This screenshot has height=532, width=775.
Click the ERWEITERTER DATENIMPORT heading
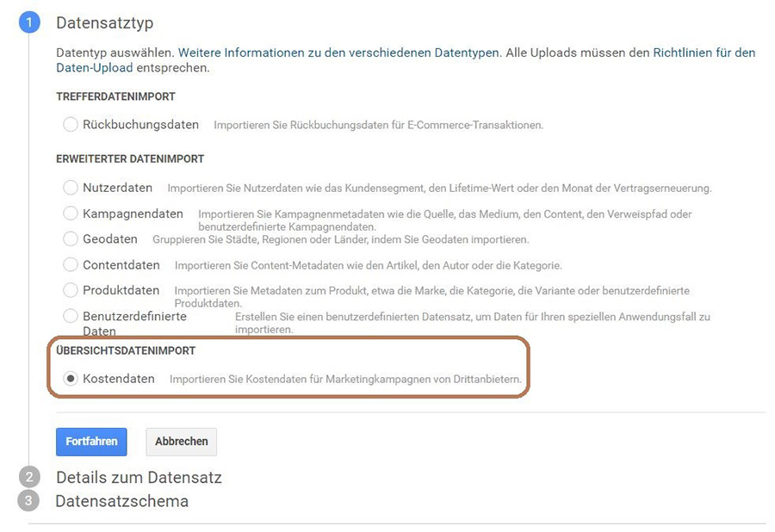pos(130,159)
